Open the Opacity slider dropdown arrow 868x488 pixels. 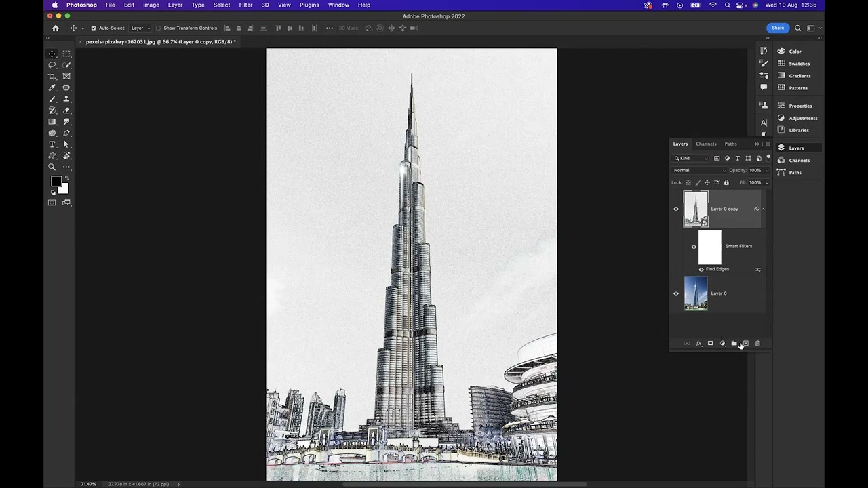click(767, 170)
